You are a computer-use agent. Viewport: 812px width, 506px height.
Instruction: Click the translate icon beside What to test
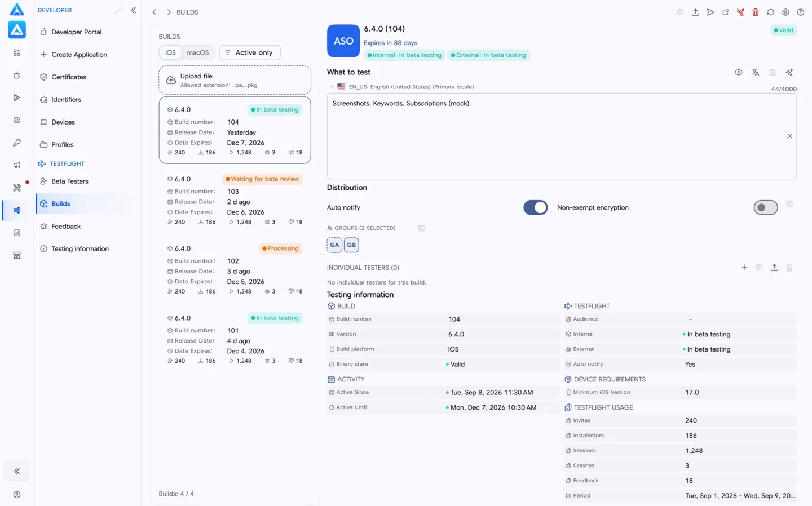coord(756,72)
